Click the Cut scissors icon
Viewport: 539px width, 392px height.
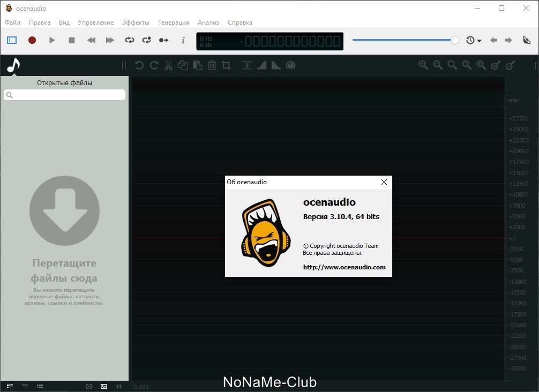click(x=168, y=65)
